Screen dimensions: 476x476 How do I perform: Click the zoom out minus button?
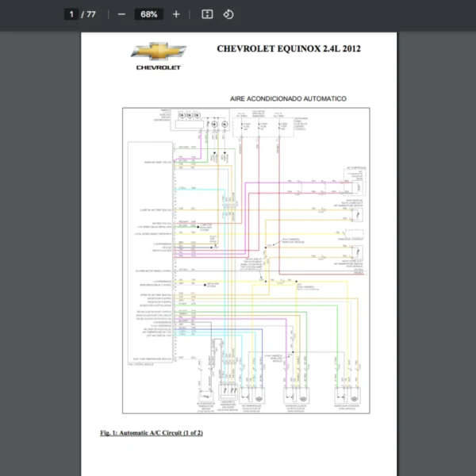coord(121,14)
